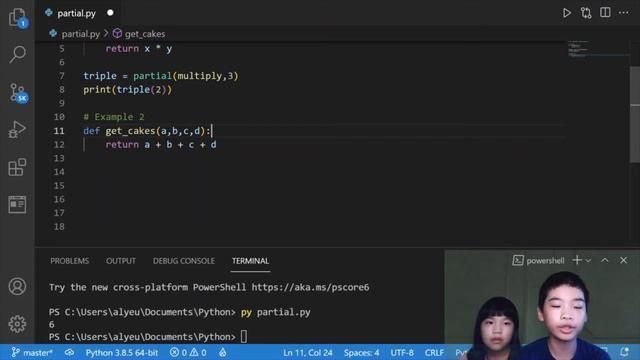Open the Manage gear menu
Viewport: 640px width, 360px height.
[x=17, y=324]
